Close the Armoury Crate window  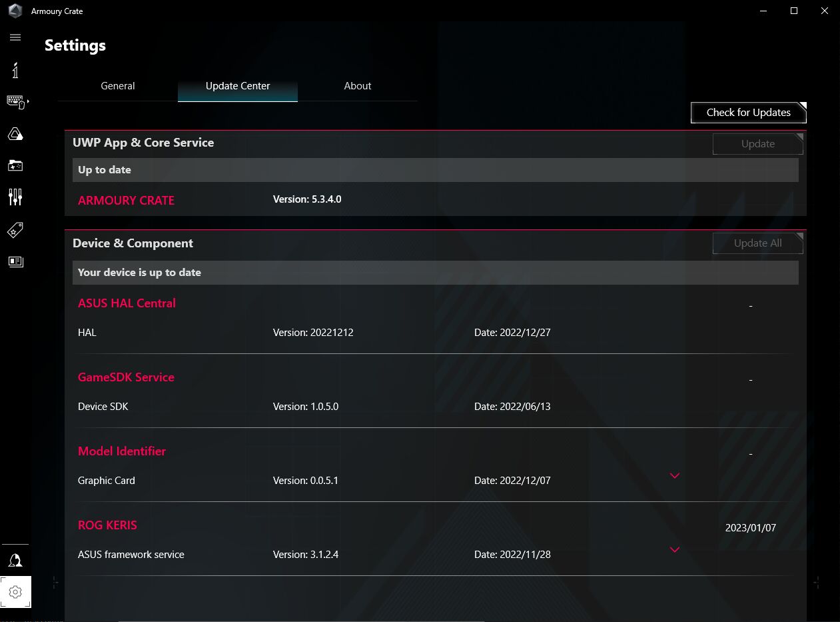click(825, 11)
